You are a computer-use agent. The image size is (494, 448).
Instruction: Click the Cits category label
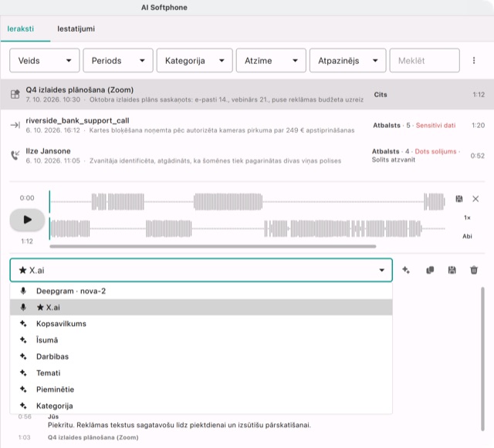[x=381, y=94]
